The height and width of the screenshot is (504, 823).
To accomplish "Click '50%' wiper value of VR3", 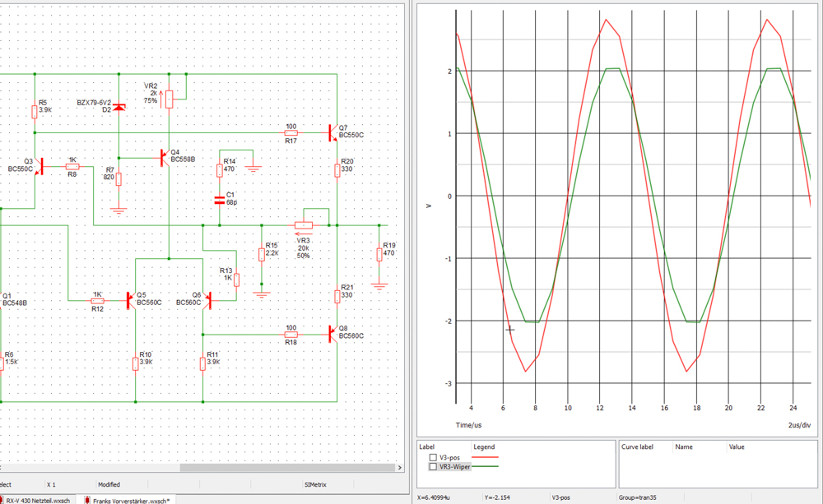I will click(x=304, y=256).
